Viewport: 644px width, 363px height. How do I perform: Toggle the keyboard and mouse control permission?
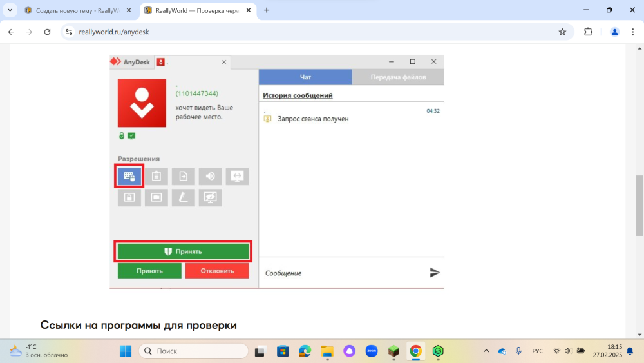(x=129, y=176)
